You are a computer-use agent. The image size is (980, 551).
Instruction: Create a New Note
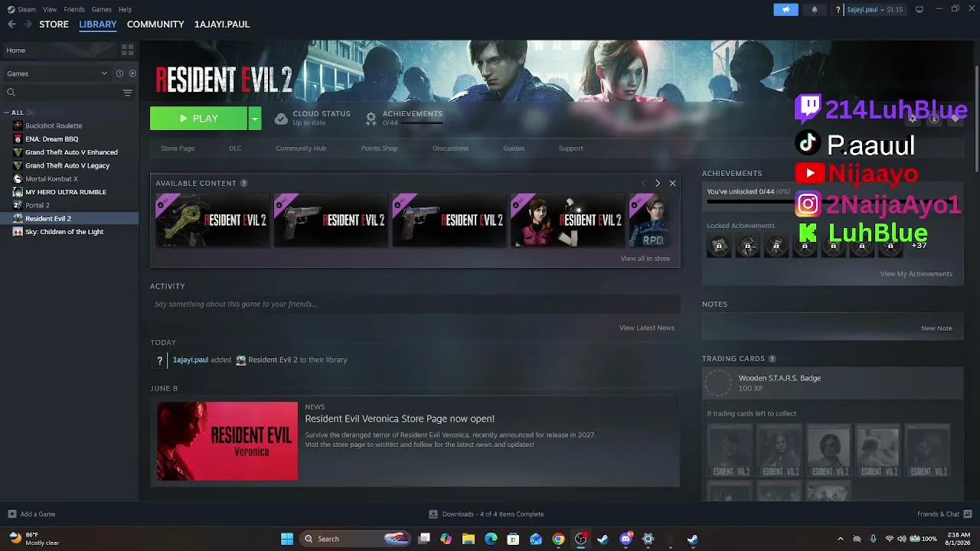(x=936, y=328)
